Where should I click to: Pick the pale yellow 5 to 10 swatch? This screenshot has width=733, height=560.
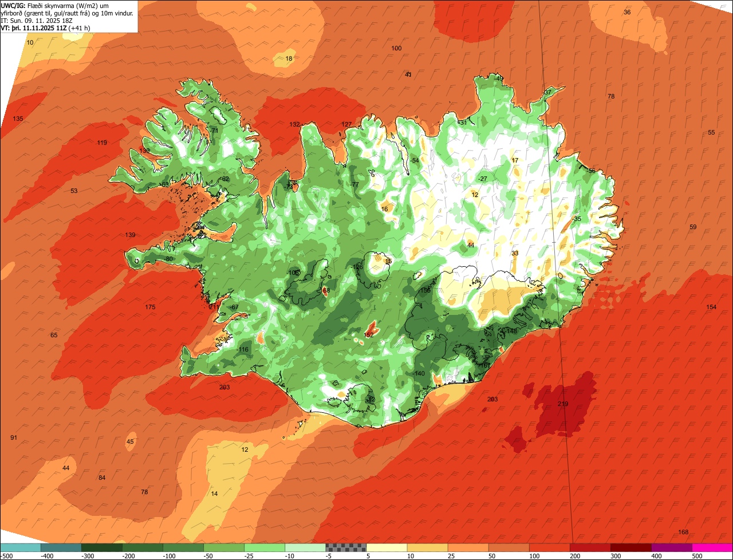click(x=386, y=547)
